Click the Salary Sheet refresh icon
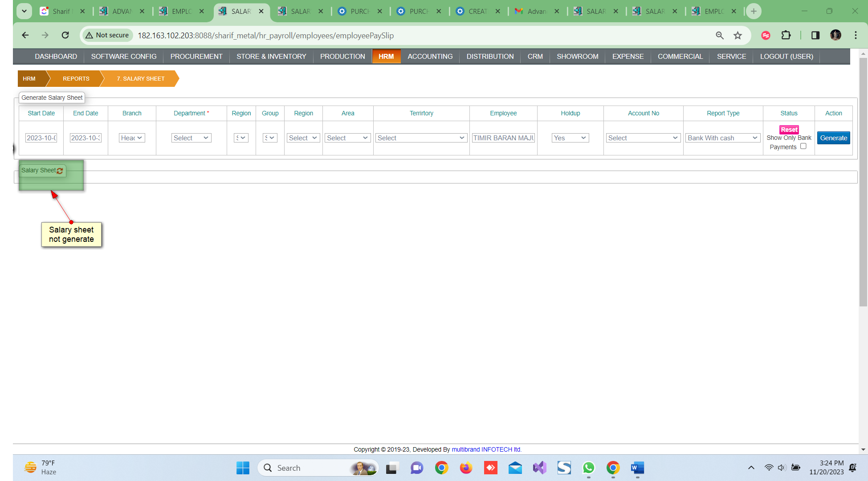Image resolution: width=868 pixels, height=481 pixels. coord(60,171)
